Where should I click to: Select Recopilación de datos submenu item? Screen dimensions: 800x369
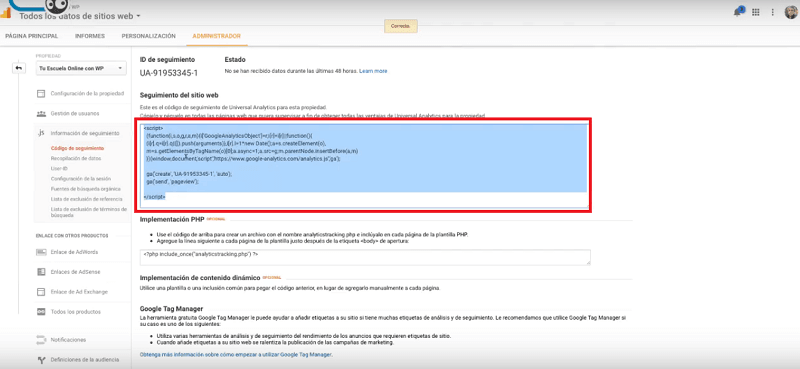(76, 158)
